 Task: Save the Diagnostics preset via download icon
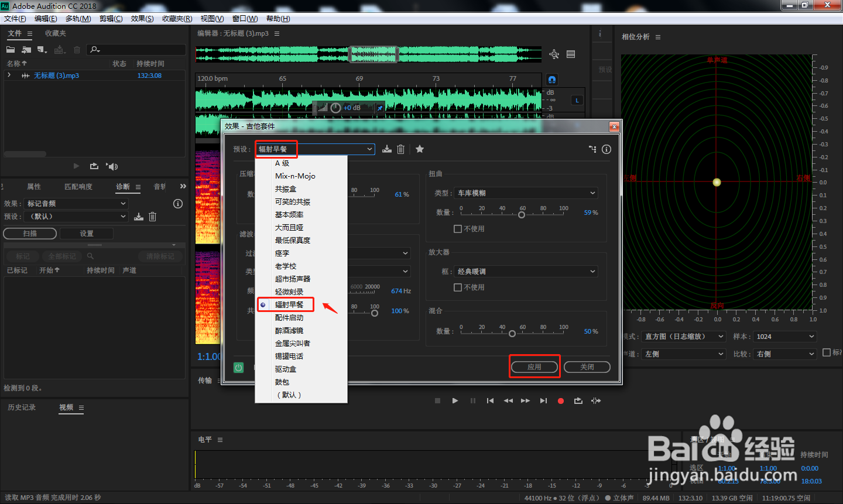tap(139, 217)
